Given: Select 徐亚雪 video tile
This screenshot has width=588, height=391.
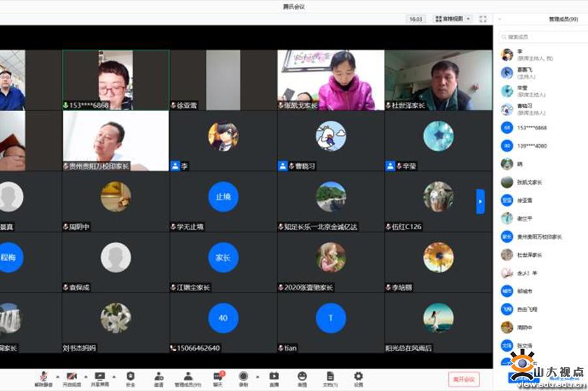Looking at the screenshot, I should 223,80.
